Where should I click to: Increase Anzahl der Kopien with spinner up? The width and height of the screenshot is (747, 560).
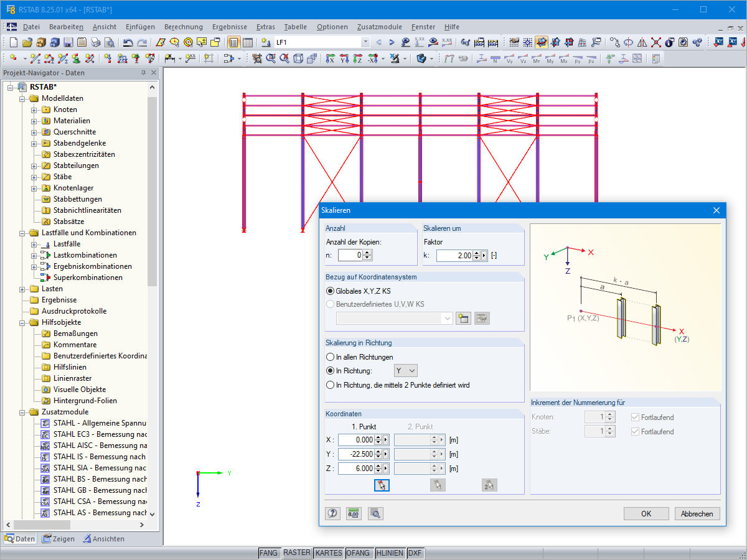[x=367, y=253]
